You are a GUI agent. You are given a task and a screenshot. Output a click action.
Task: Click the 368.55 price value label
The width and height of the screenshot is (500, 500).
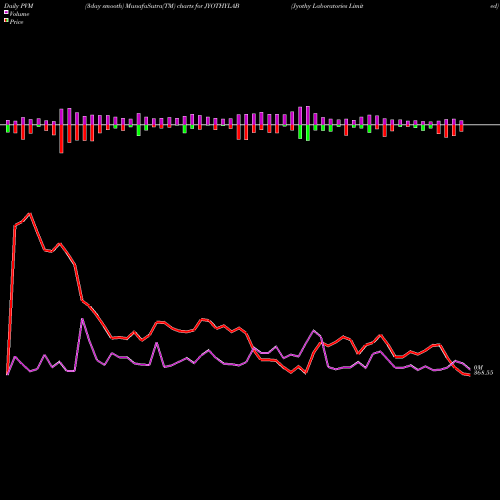click(x=483, y=373)
